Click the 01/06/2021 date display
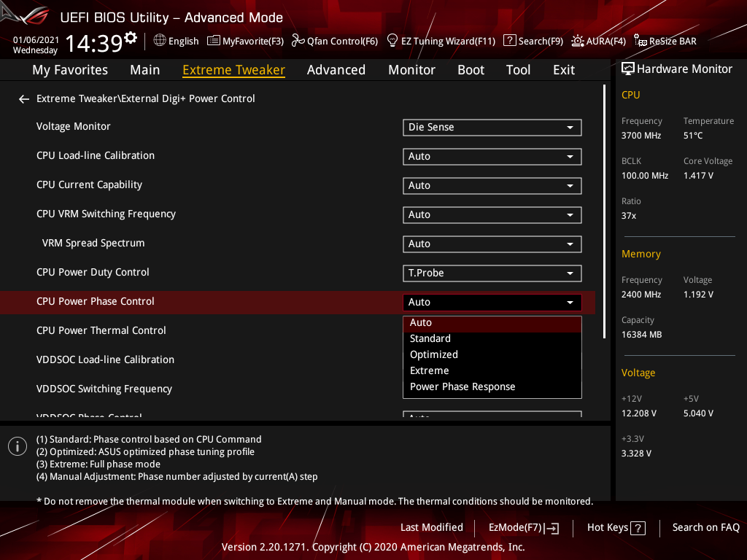This screenshot has width=747, height=560. point(36,40)
